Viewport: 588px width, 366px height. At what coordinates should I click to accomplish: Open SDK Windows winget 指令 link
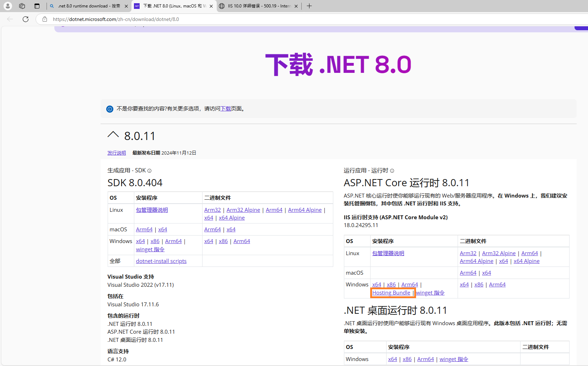pos(150,249)
